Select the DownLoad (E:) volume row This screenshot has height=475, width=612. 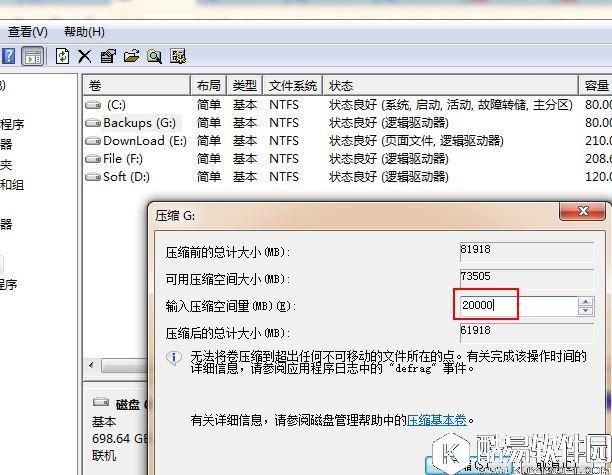click(x=347, y=141)
